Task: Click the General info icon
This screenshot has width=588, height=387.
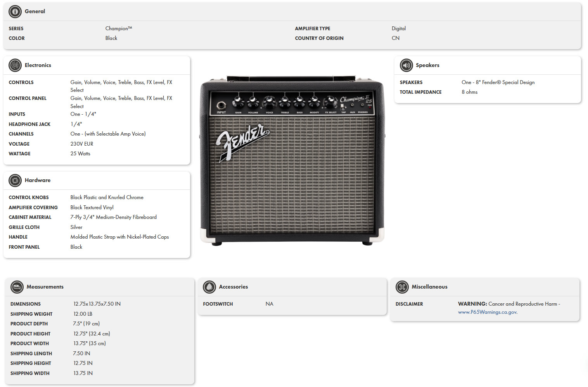Action: [x=15, y=12]
